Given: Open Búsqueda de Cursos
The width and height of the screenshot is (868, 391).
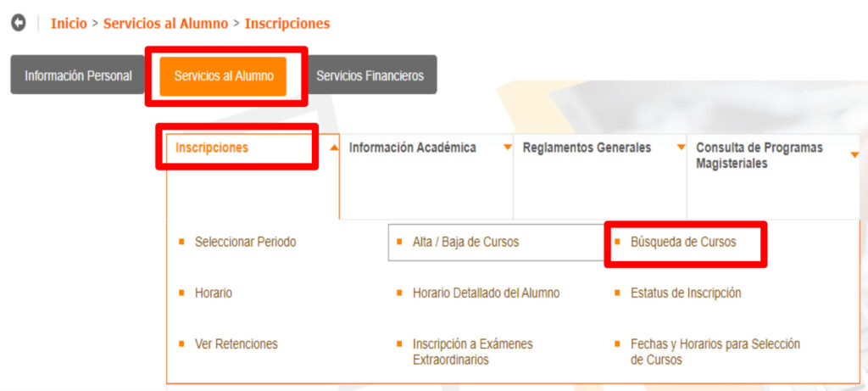Looking at the screenshot, I should [683, 242].
